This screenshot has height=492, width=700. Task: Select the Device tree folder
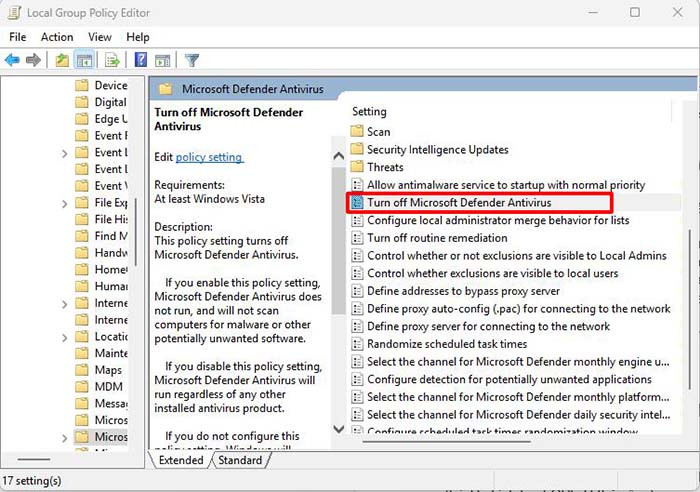click(x=101, y=85)
